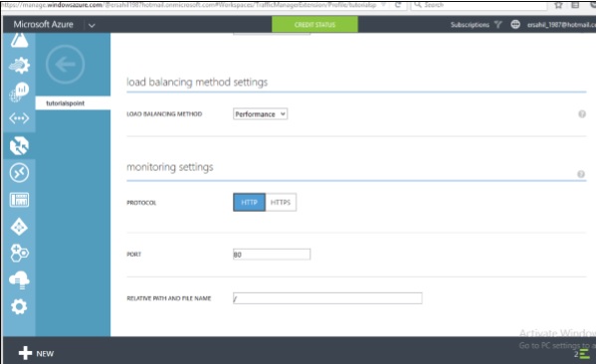The width and height of the screenshot is (596, 364).
Task: Open the Networks arrows sidebar icon
Action: coord(19,118)
